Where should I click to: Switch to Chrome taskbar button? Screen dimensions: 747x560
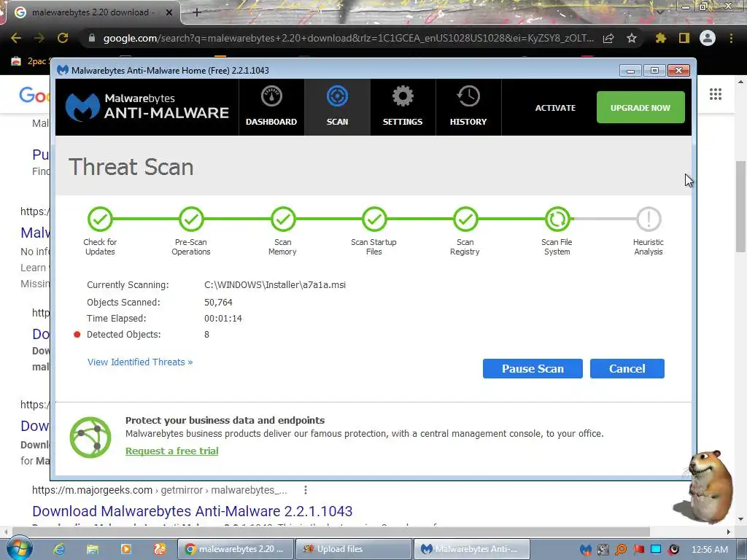coord(236,549)
